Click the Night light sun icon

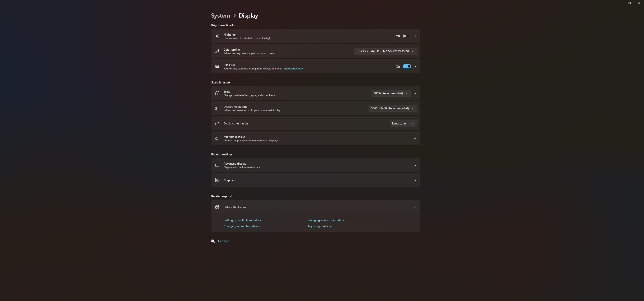pos(217,36)
